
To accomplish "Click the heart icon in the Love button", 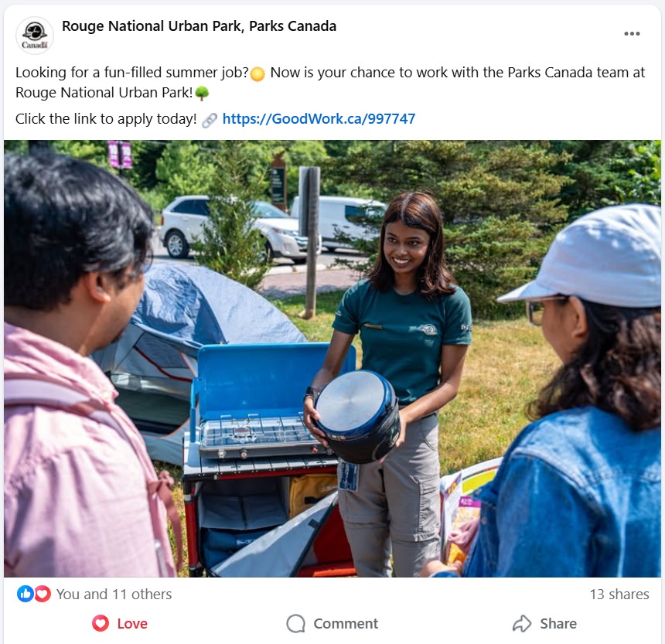I will [101, 623].
